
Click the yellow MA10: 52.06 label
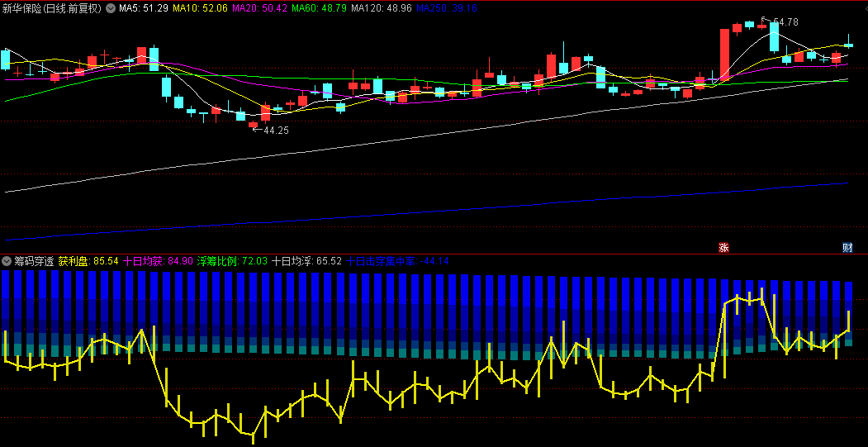201,8
